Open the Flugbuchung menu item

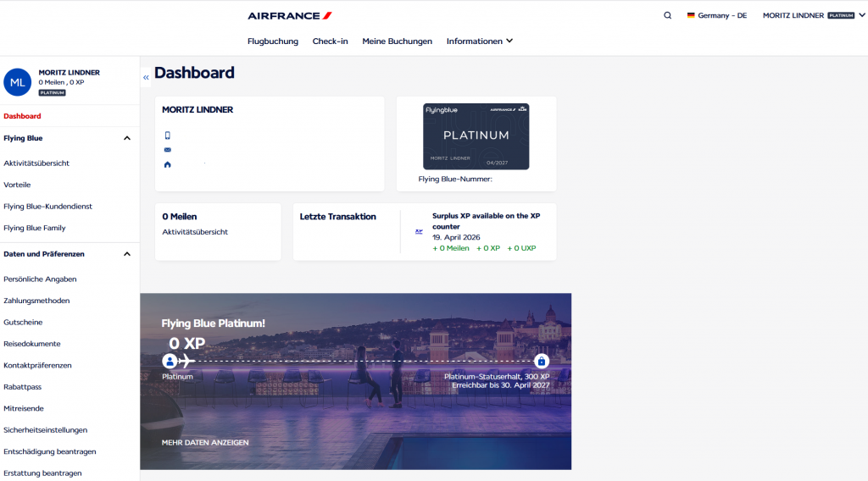click(x=273, y=41)
